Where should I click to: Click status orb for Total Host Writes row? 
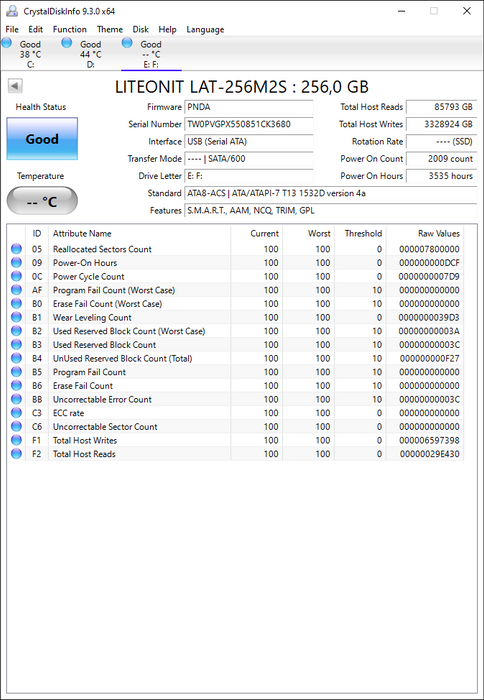(17, 440)
